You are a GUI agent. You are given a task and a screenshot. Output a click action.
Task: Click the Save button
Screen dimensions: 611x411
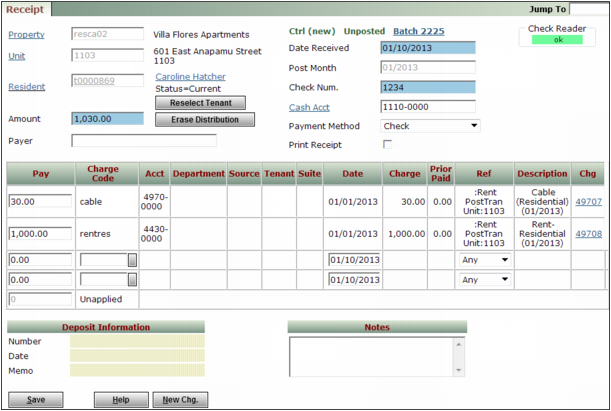pyautogui.click(x=36, y=400)
